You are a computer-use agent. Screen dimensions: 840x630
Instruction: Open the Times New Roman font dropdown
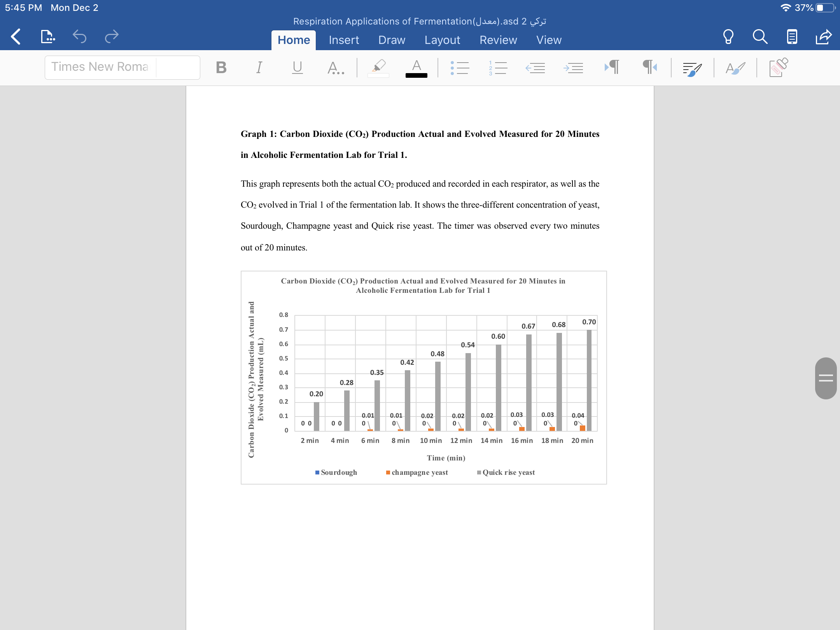(122, 67)
